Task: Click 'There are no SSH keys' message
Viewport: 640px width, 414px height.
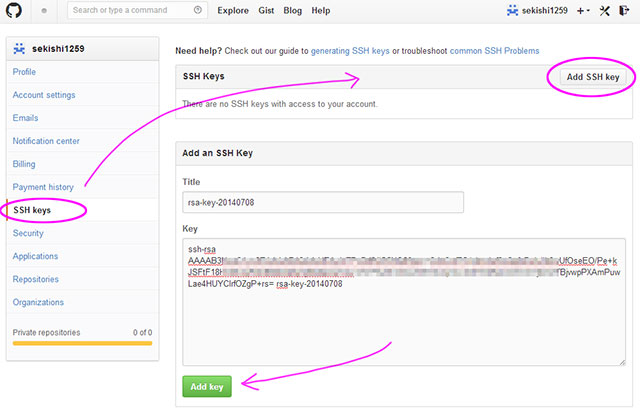Action: click(280, 104)
